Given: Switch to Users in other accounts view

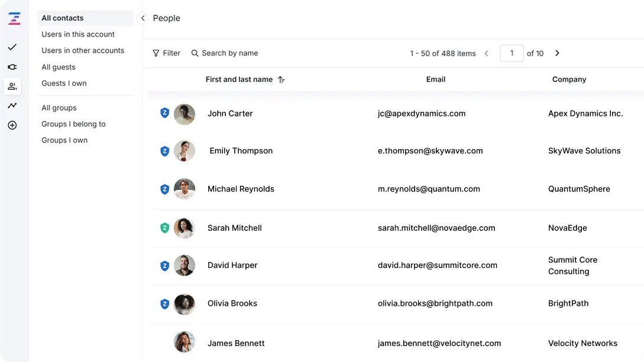Looking at the screenshot, I should [82, 50].
